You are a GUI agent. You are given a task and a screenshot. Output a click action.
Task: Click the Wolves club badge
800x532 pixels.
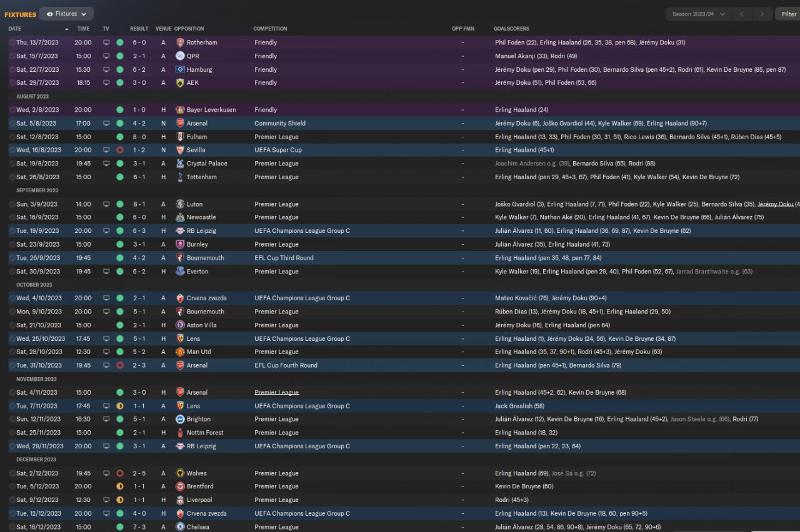180,473
